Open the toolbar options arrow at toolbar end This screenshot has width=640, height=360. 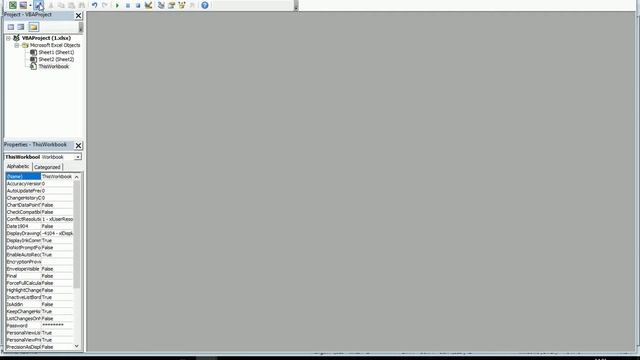click(296, 7)
